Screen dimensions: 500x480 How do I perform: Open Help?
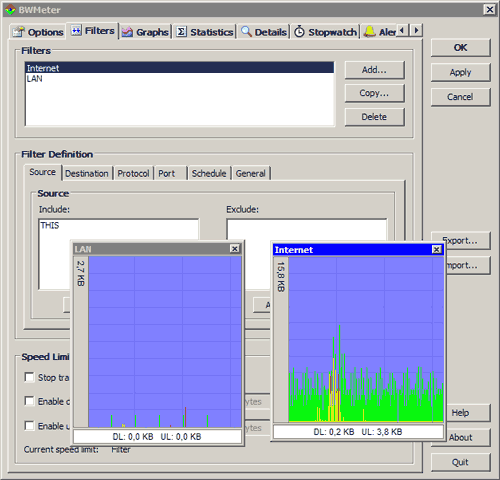pyautogui.click(x=468, y=413)
